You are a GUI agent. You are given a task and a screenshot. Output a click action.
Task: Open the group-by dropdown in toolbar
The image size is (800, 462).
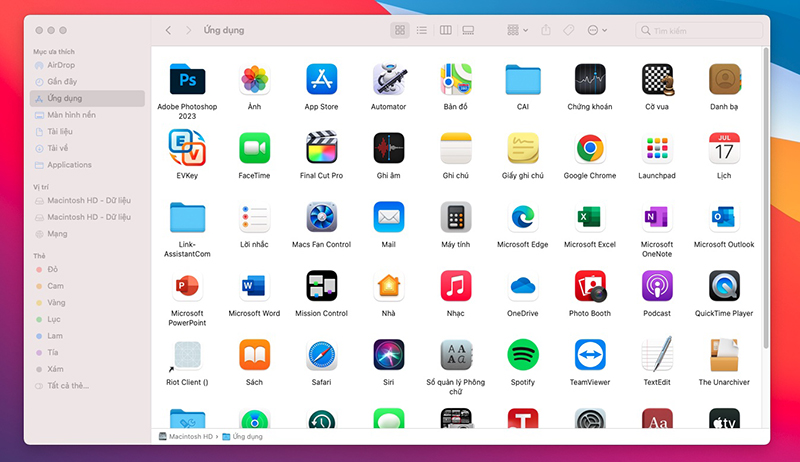pyautogui.click(x=517, y=30)
